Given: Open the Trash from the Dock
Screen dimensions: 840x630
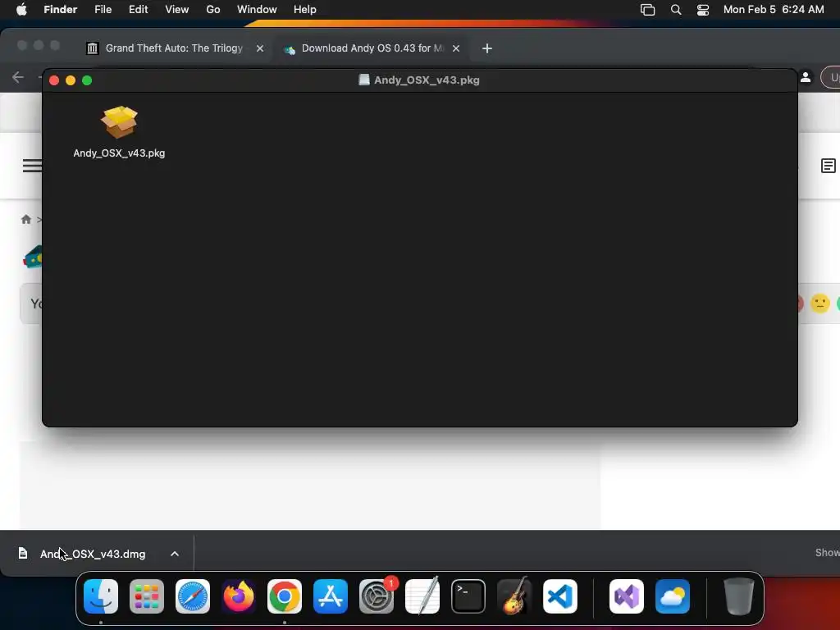Looking at the screenshot, I should coord(739,596).
